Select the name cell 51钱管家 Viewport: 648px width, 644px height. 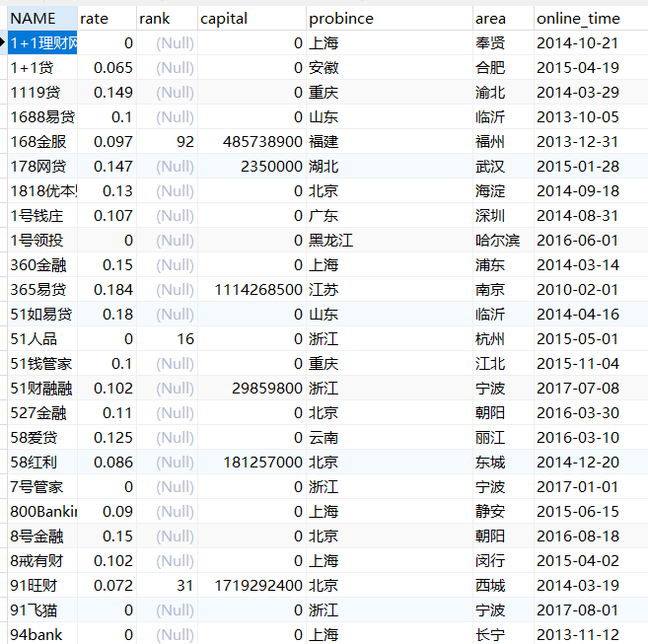click(x=42, y=364)
